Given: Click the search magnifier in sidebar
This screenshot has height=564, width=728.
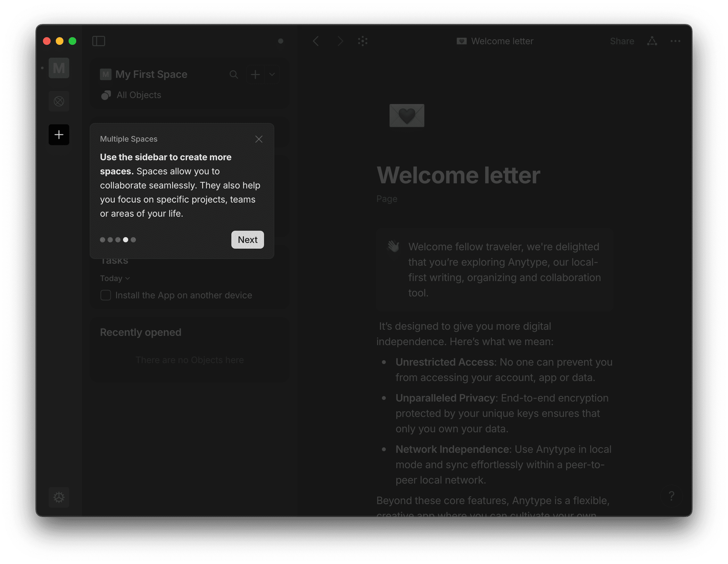Looking at the screenshot, I should coord(234,74).
